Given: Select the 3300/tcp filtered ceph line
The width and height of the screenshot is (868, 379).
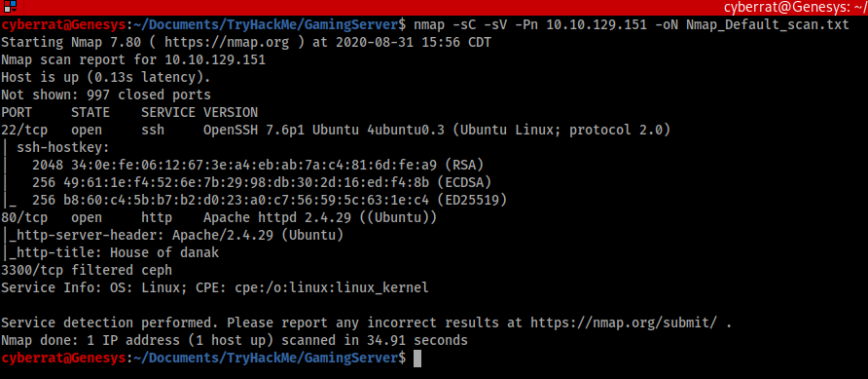Looking at the screenshot, I should [87, 271].
